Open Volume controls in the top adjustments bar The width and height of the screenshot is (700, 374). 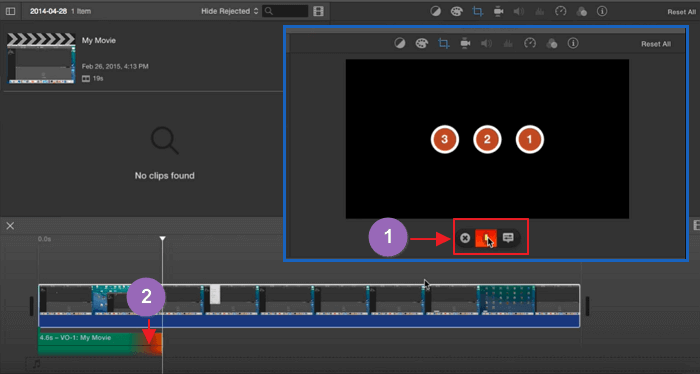coord(519,11)
